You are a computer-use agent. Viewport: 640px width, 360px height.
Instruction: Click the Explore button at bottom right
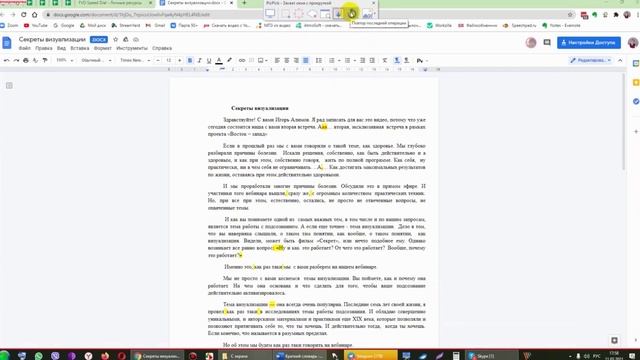point(614,340)
